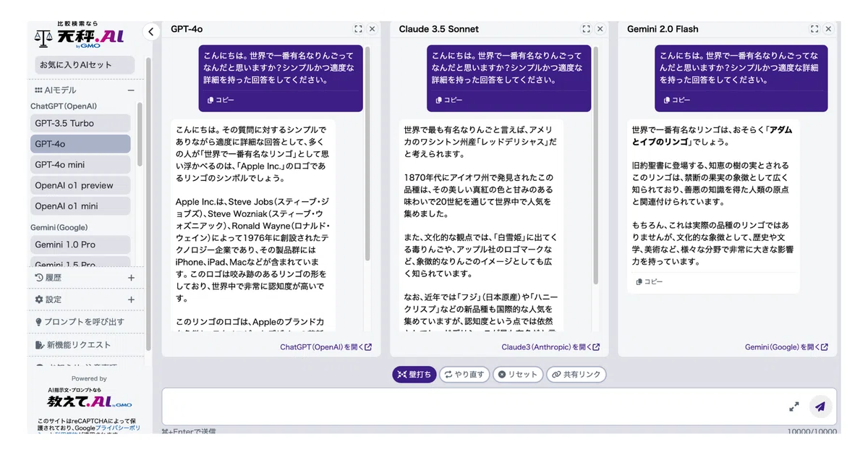The image size is (868, 455).
Task: Select OpenAI o1 preview model
Action: pyautogui.click(x=80, y=185)
